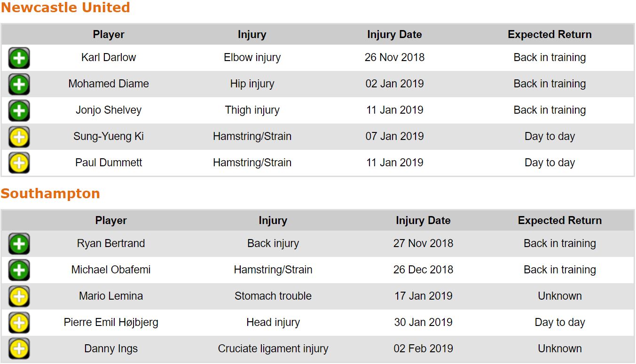The height and width of the screenshot is (364, 636).
Task: Click the green status icon beside Michael Obafemi
Action: [19, 271]
